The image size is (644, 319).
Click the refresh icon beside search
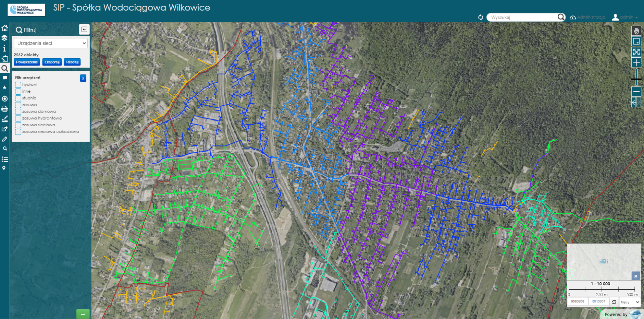[x=481, y=17]
